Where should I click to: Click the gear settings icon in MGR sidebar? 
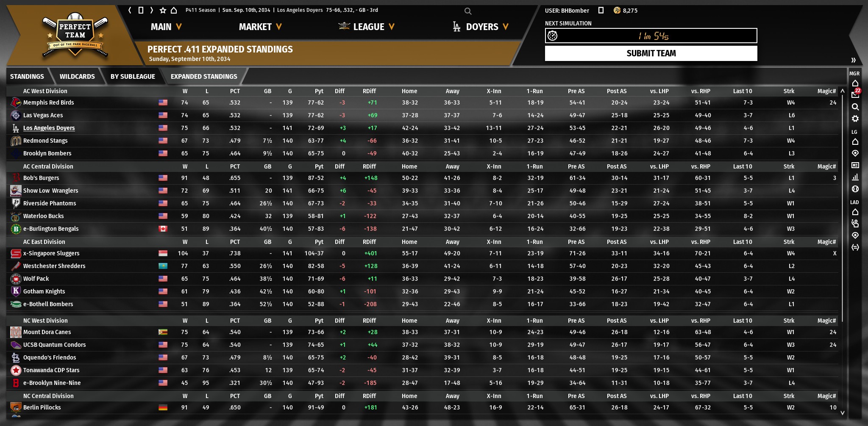[x=855, y=119]
